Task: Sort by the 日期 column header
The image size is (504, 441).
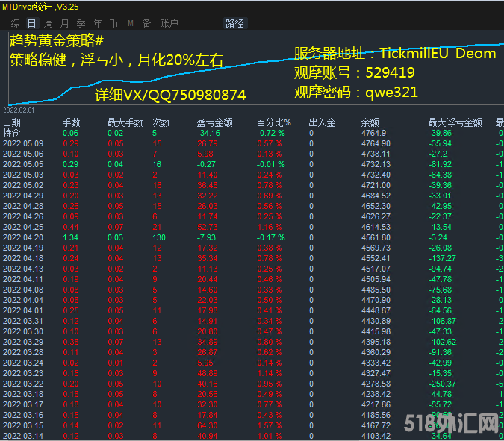Action: tap(12, 122)
